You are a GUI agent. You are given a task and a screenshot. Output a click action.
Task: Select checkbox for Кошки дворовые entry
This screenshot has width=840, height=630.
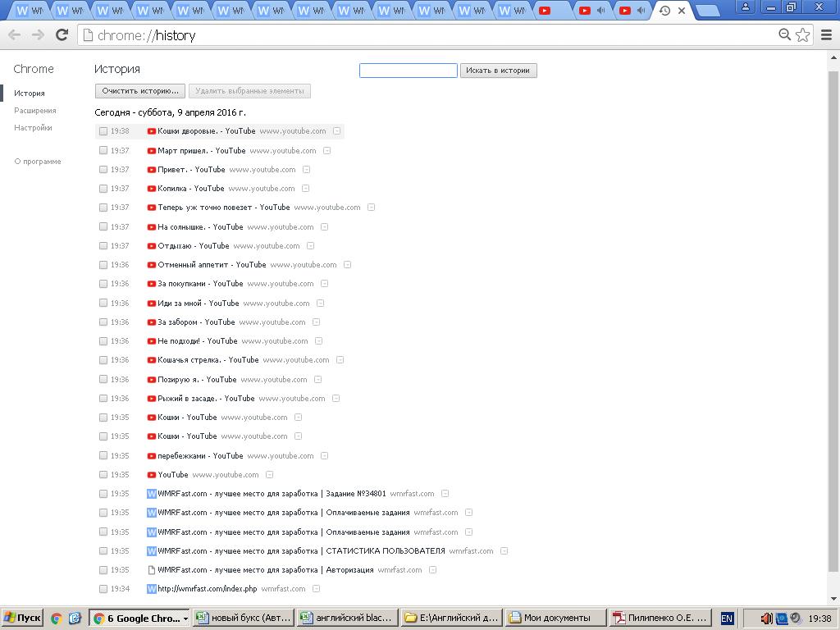[x=103, y=131]
